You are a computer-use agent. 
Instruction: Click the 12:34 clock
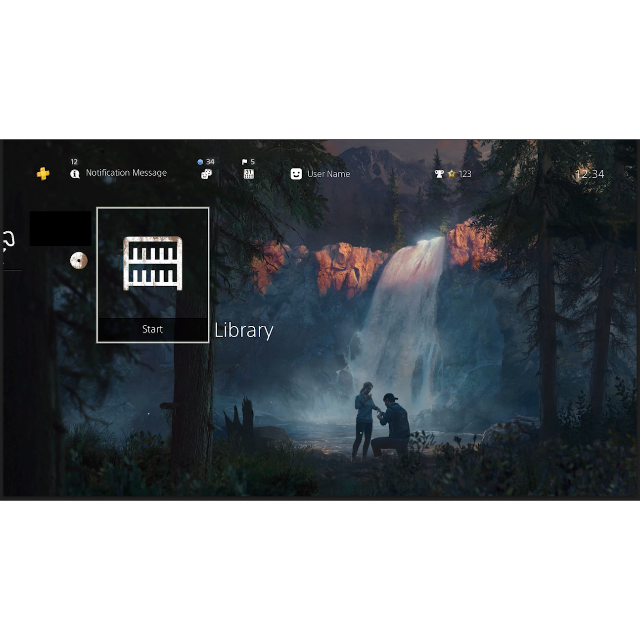tap(589, 175)
